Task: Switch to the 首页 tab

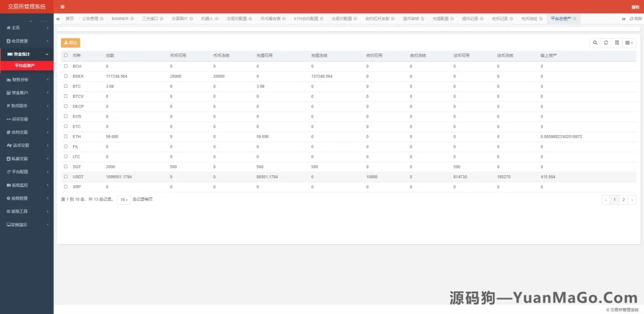Action: point(70,19)
